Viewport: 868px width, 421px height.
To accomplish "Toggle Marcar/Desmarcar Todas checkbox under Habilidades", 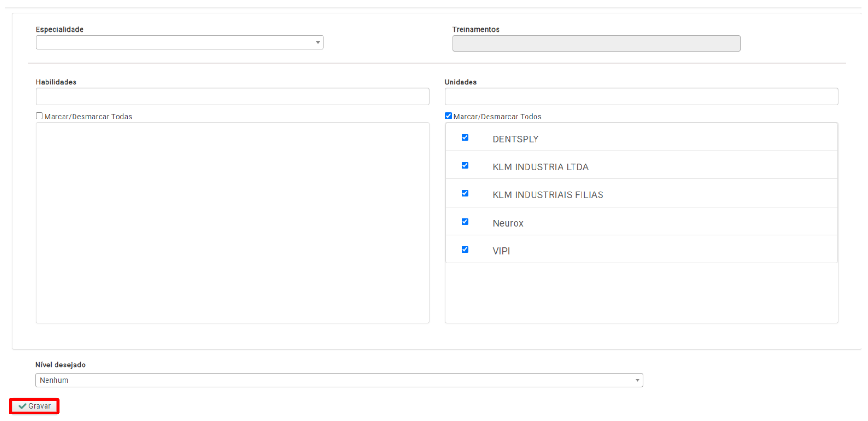I will click(39, 116).
